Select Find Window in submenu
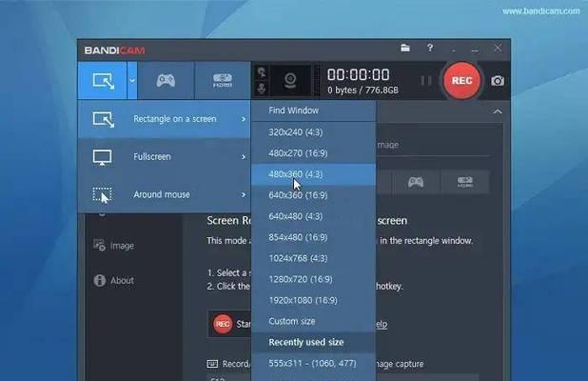The image size is (588, 381). (313, 110)
